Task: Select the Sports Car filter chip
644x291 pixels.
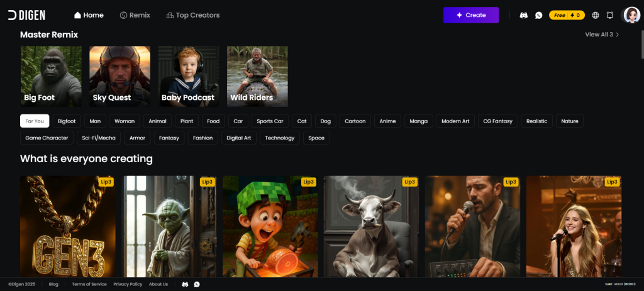Action: pos(270,121)
